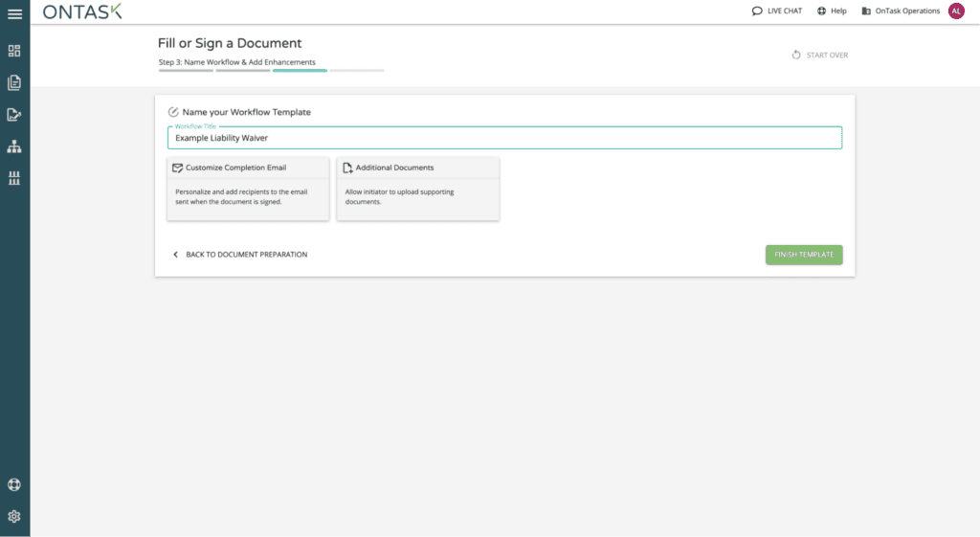Open the organization hierarchy icon in sidebar
Image resolution: width=980 pixels, height=537 pixels.
point(14,146)
